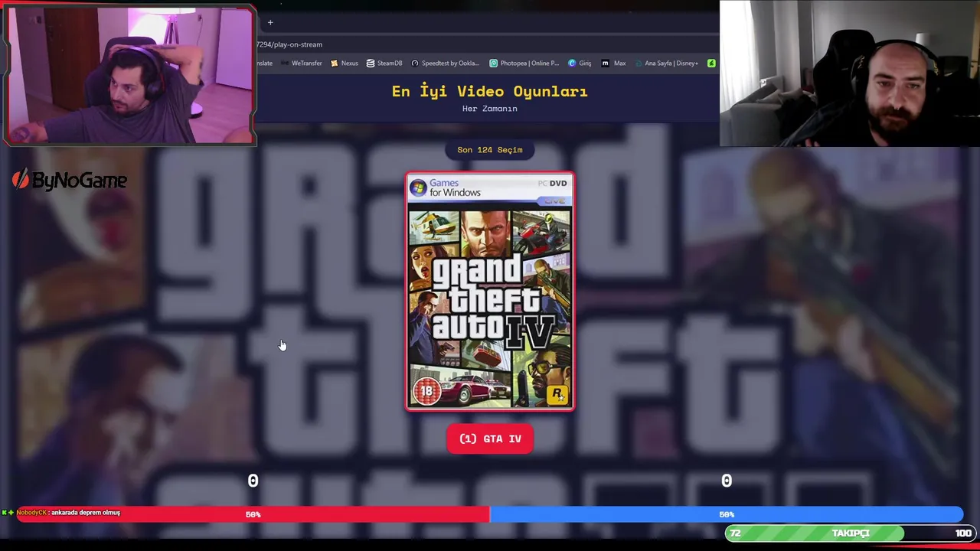Click the Her Zamanın subtitle
Viewport: 980px width, 551px height.
(x=490, y=109)
